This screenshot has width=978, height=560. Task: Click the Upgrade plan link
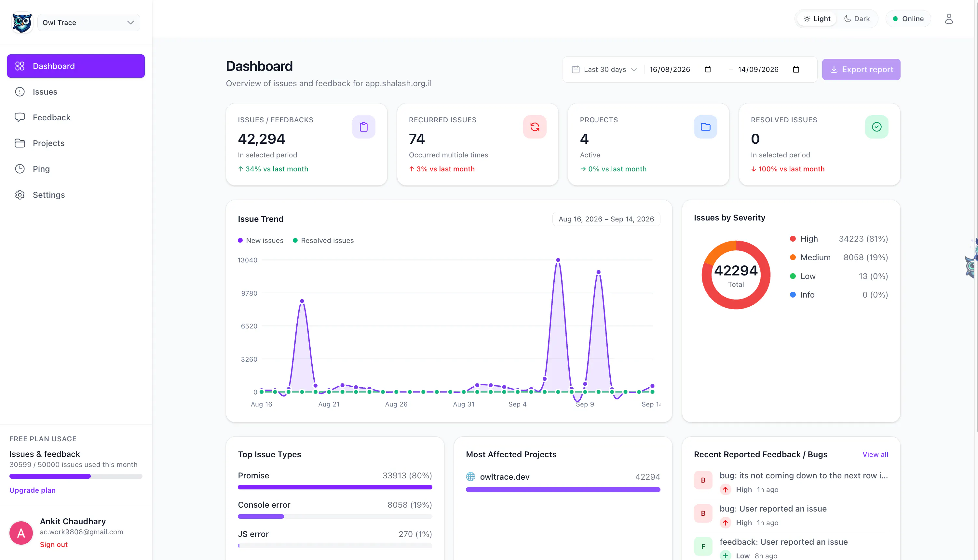coord(33,490)
